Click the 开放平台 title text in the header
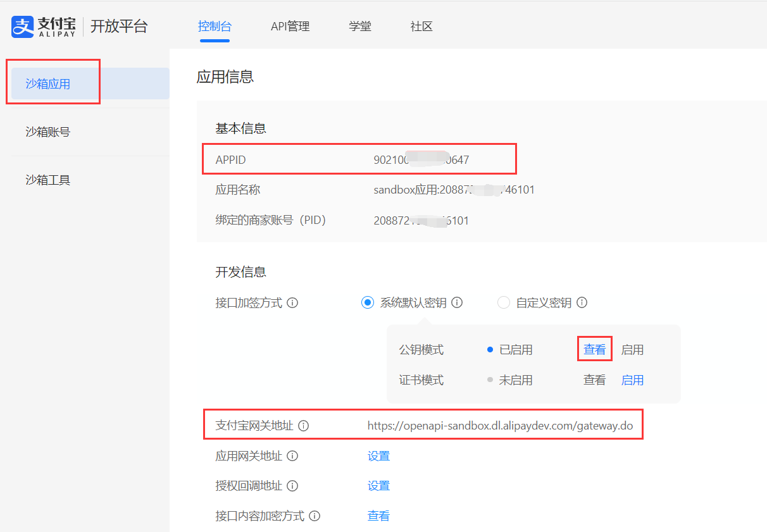The width and height of the screenshot is (767, 532). point(119,27)
